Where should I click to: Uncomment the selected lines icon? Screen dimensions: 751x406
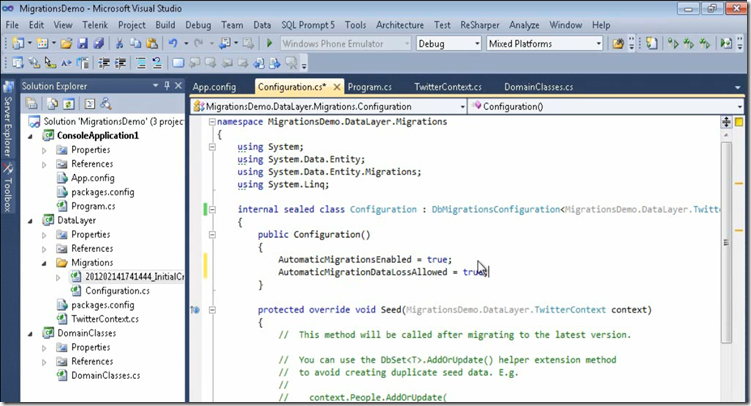[x=157, y=63]
